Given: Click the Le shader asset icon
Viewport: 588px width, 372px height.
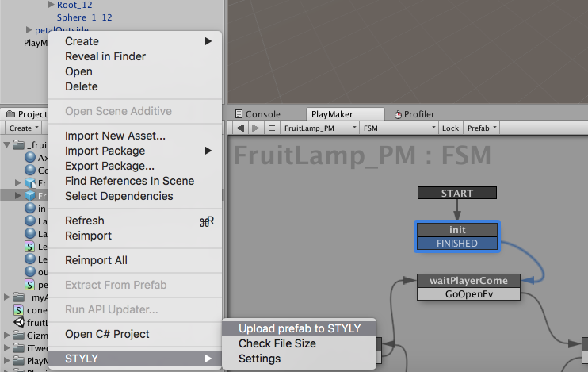Looking at the screenshot, I should tap(29, 247).
